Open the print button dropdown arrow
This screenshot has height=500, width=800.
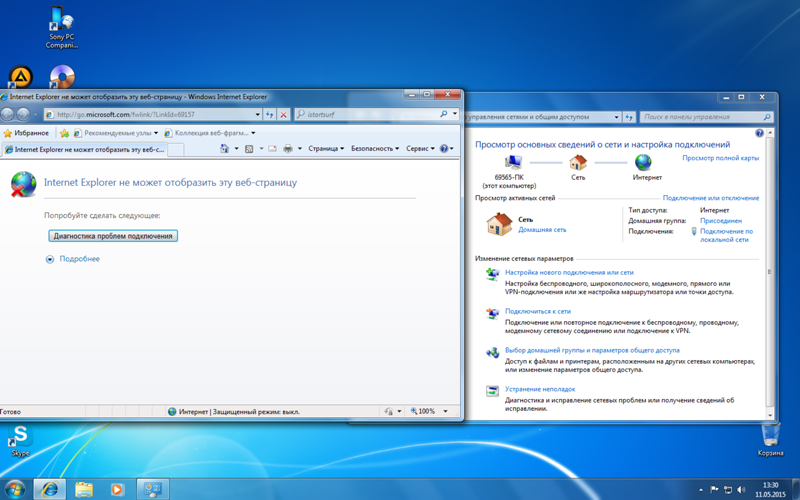click(x=299, y=148)
